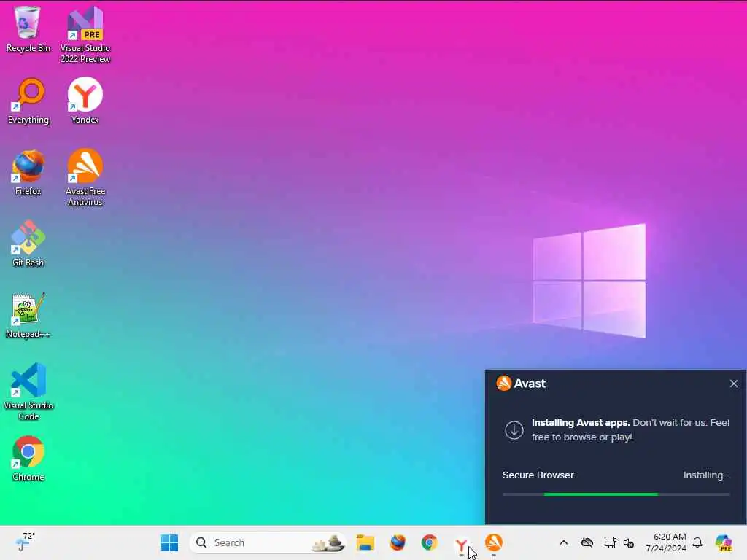
Task: Open Chrome from the taskbar
Action: pos(429,542)
